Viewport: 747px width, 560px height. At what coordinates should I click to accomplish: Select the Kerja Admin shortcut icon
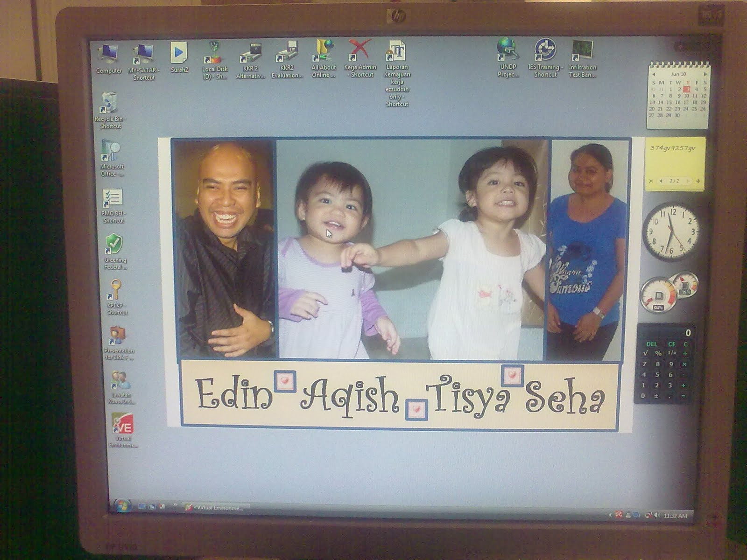(x=360, y=58)
